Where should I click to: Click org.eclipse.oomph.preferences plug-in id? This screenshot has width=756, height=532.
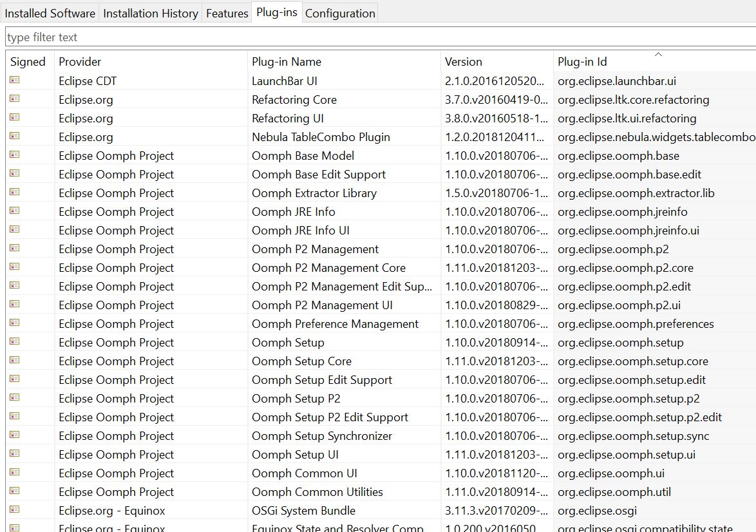tap(636, 323)
